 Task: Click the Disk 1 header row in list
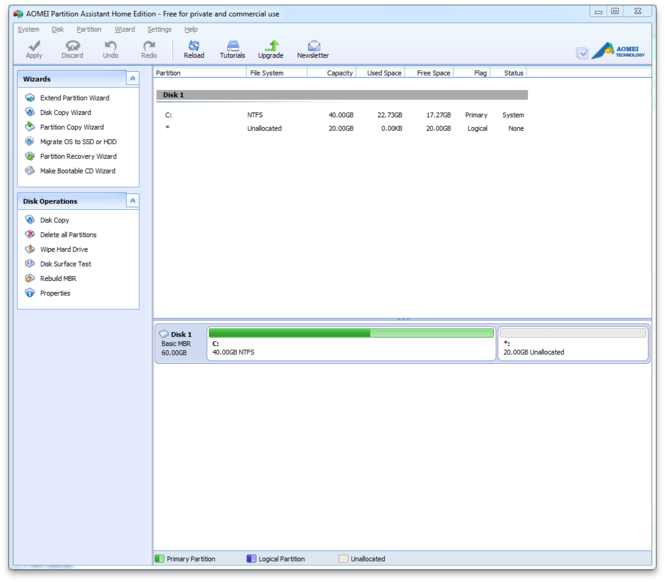[342, 95]
